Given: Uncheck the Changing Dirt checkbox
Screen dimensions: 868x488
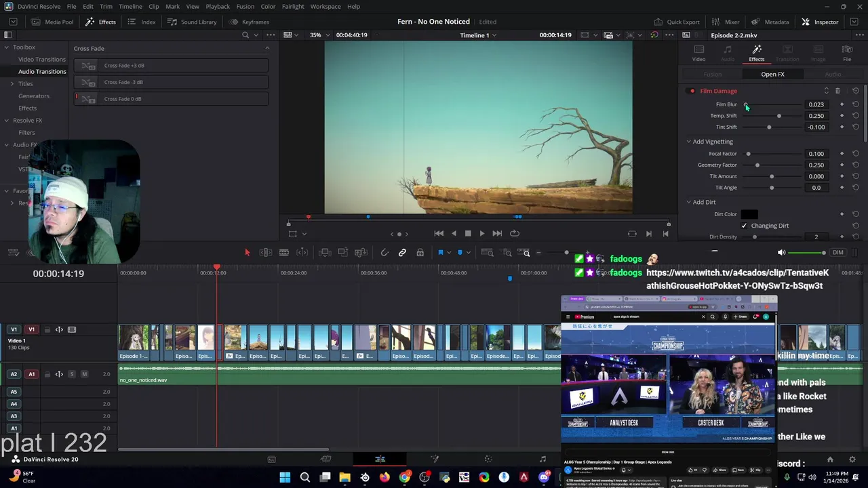Looking at the screenshot, I should [x=745, y=226].
